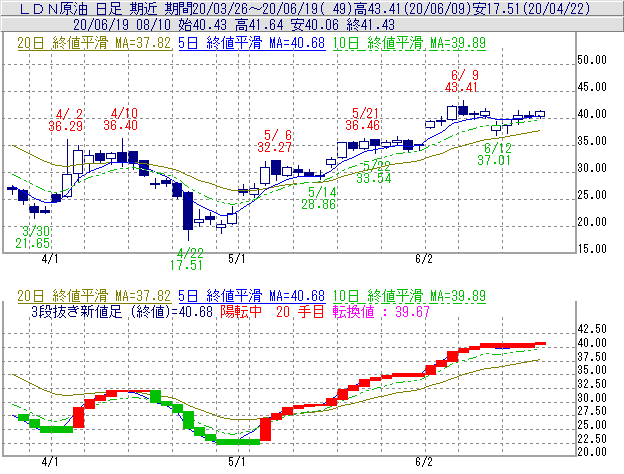
Task: Click the 5/14 28.86 low label
Action: point(318,198)
